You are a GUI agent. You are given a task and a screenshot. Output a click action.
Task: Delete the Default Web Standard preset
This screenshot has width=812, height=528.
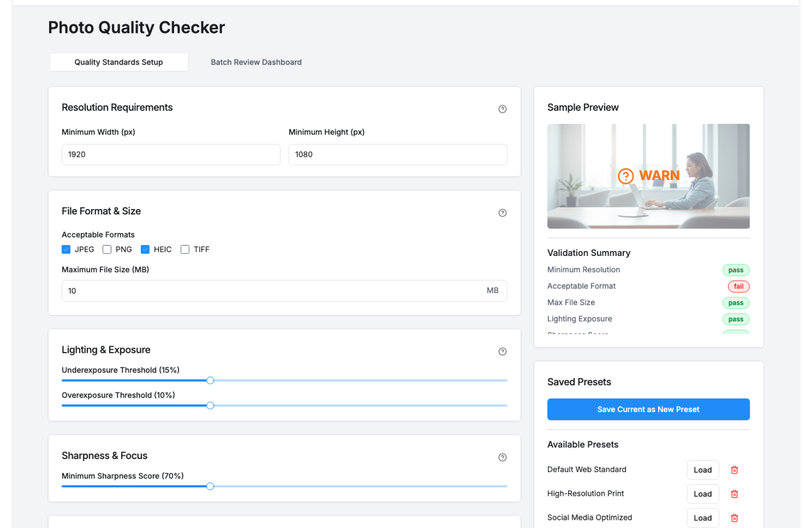734,470
